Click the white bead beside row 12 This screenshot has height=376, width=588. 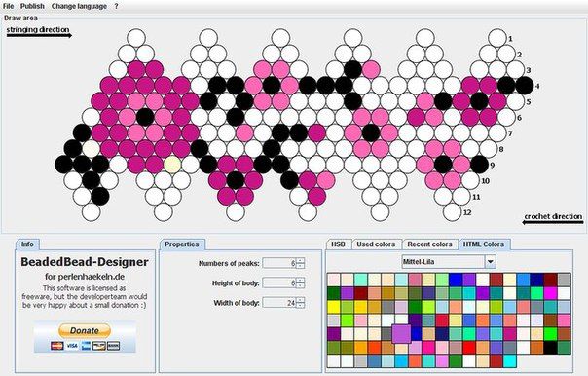453,212
